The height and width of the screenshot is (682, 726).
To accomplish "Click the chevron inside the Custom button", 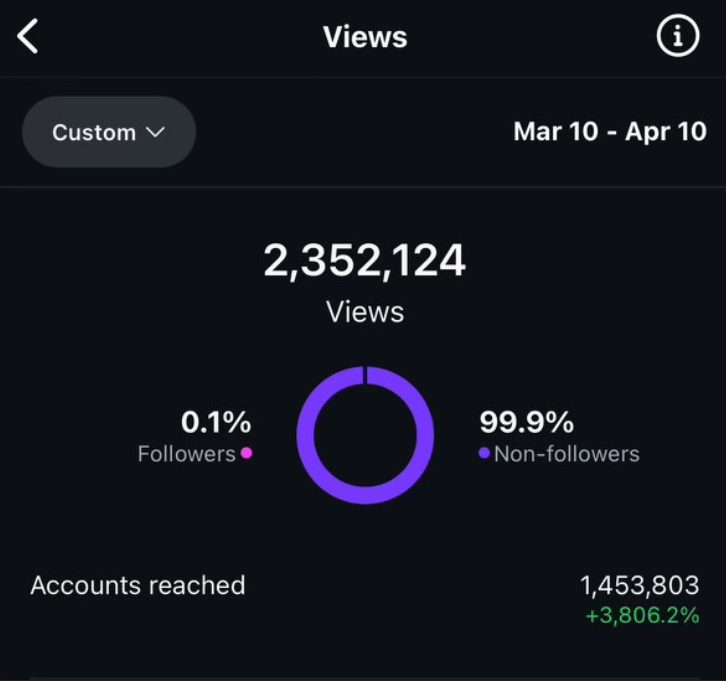I will [x=155, y=132].
